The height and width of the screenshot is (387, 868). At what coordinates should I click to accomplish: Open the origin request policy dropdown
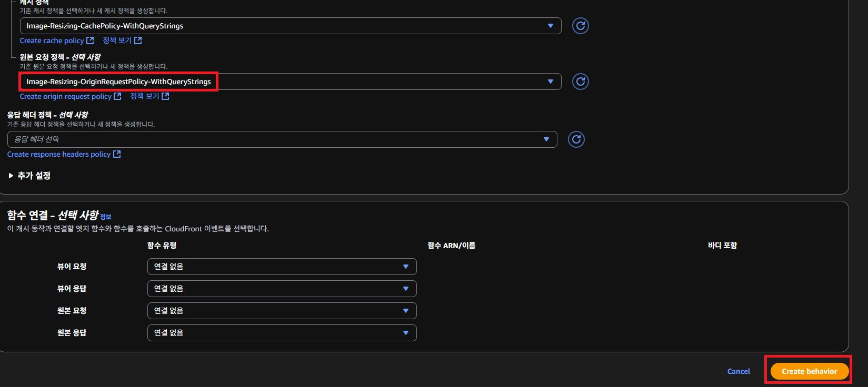click(x=291, y=82)
